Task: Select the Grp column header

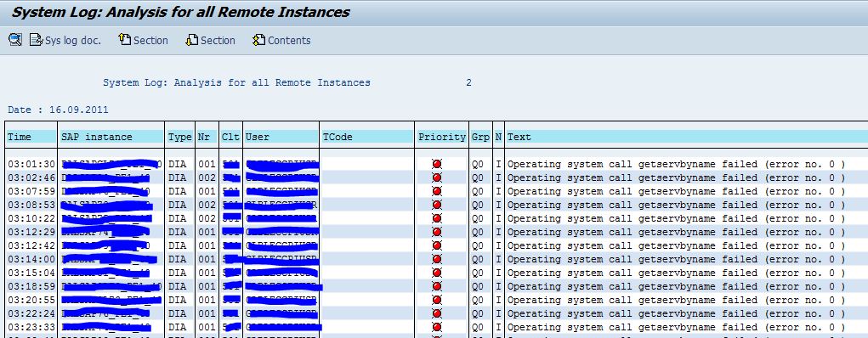Action: pos(480,137)
